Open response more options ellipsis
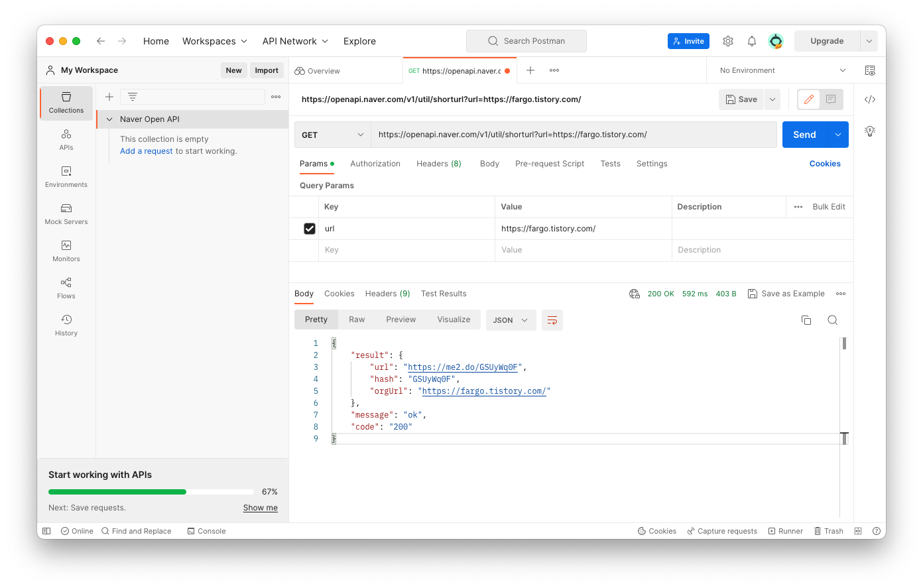 click(841, 294)
